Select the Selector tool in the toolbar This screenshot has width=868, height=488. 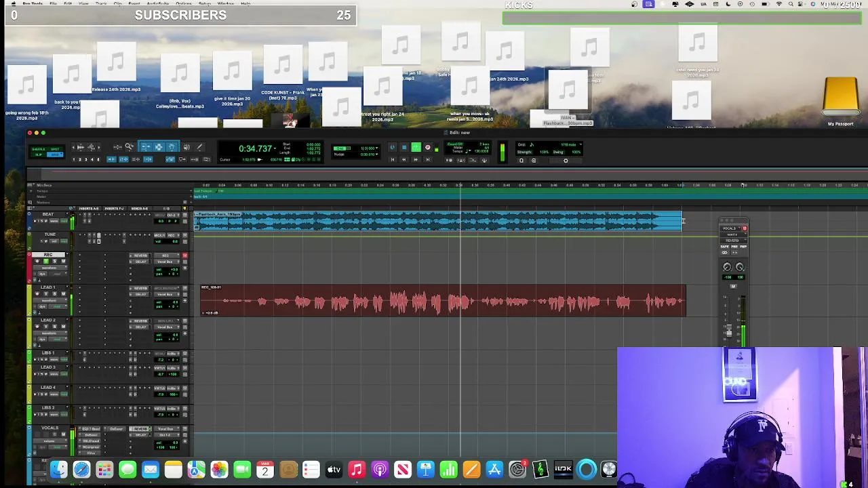coord(159,147)
